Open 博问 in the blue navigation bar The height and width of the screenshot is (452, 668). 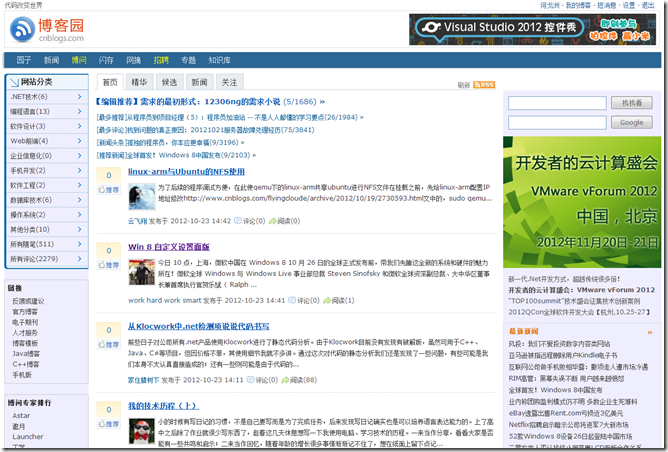click(79, 60)
